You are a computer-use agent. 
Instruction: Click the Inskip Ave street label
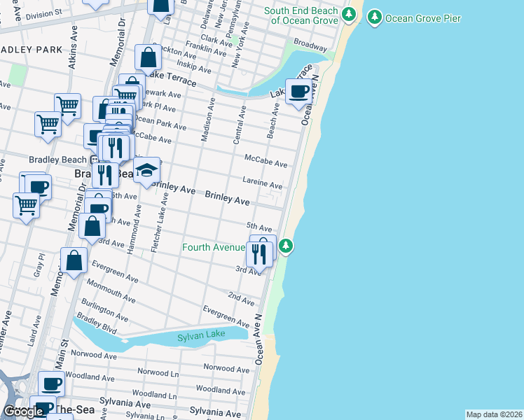[x=194, y=66]
